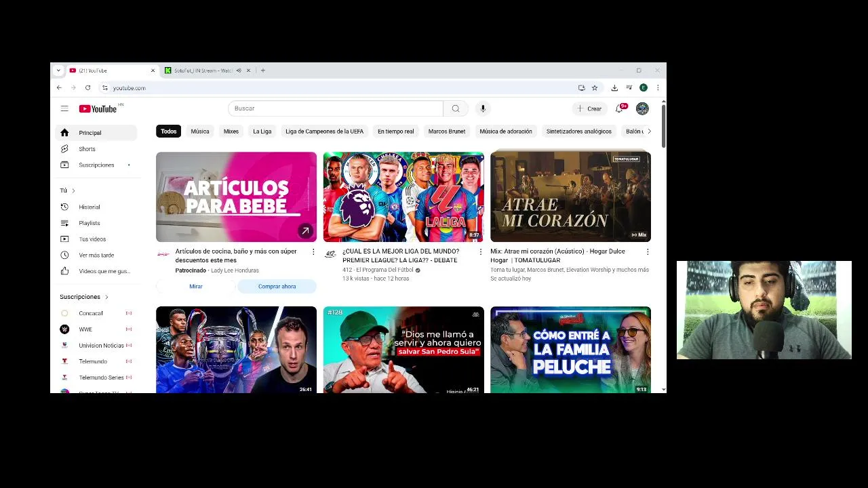Open the tab search dropdown arrow
This screenshot has width=868, height=488.
58,70
